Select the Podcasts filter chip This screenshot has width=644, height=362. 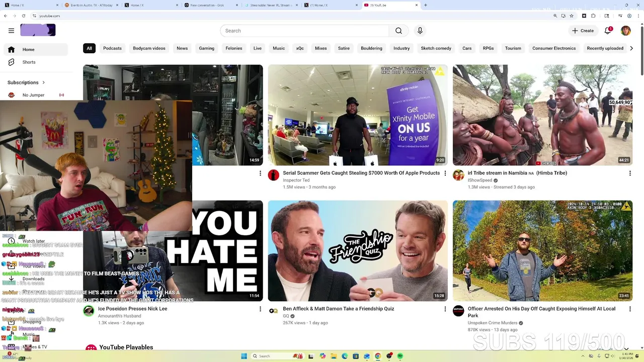pos(112,48)
